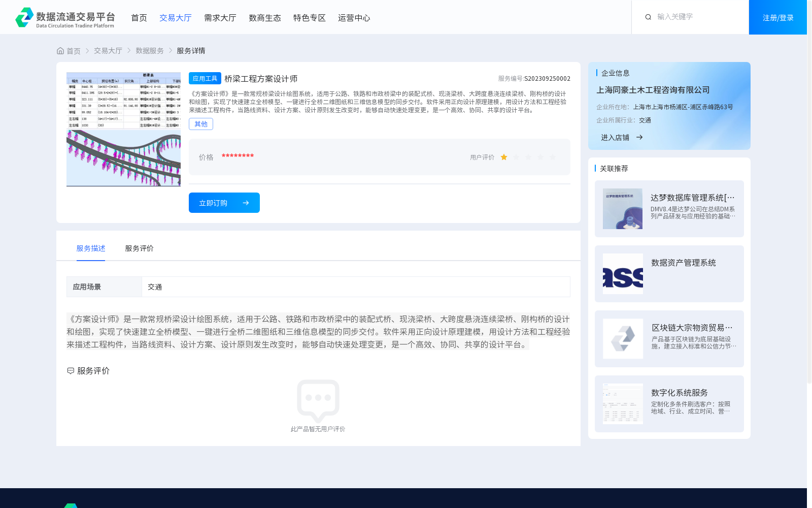Open 需求大厅 in top navigation
Image resolution: width=812 pixels, height=508 pixels.
pos(220,18)
